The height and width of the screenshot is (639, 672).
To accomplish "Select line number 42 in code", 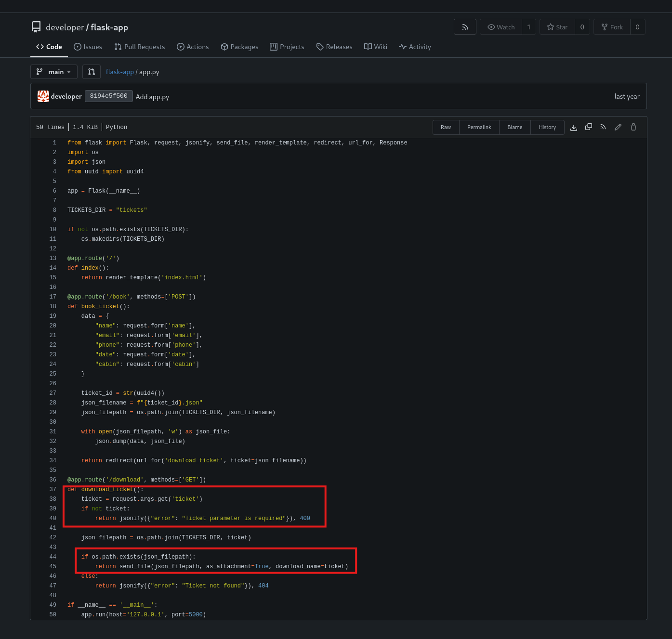I will click(53, 537).
